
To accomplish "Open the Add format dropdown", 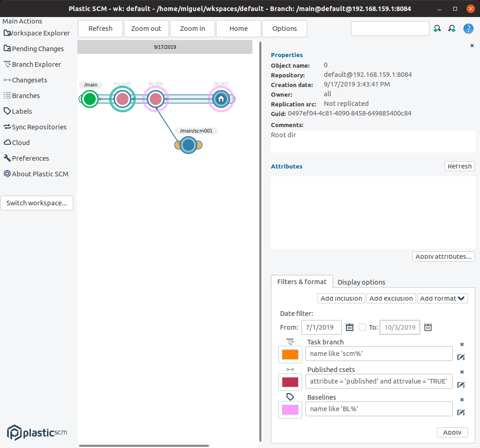I will coord(442,298).
